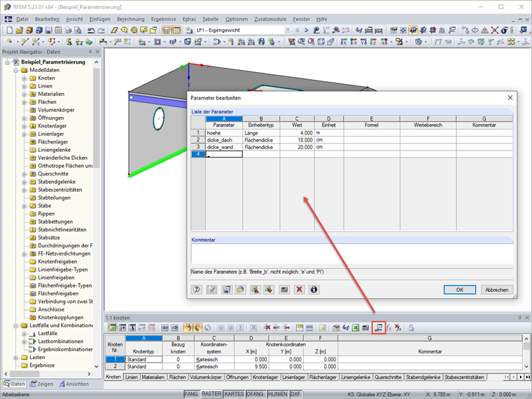Viewport: 532px width, 399px height.
Task: Switch to the Querschnitte table tab
Action: pyautogui.click(x=388, y=377)
